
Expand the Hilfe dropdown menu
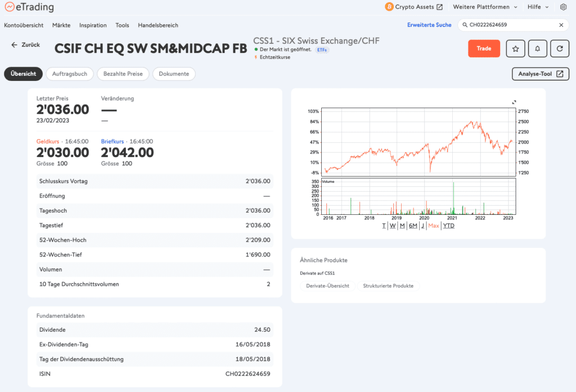pyautogui.click(x=538, y=7)
